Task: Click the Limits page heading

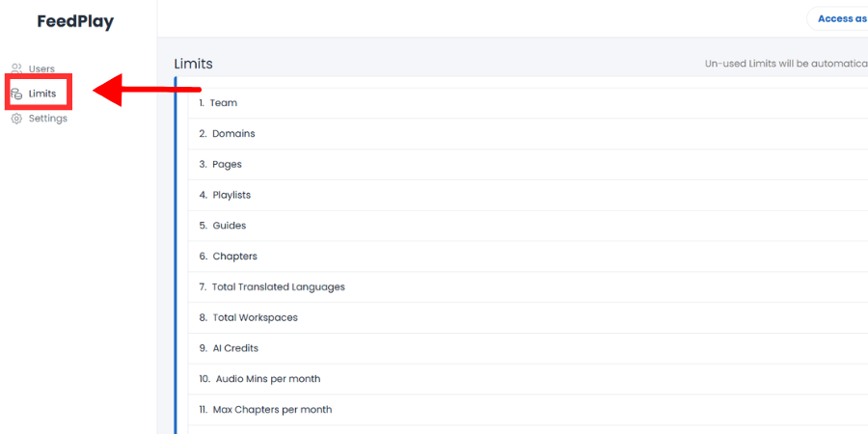Action: click(193, 64)
